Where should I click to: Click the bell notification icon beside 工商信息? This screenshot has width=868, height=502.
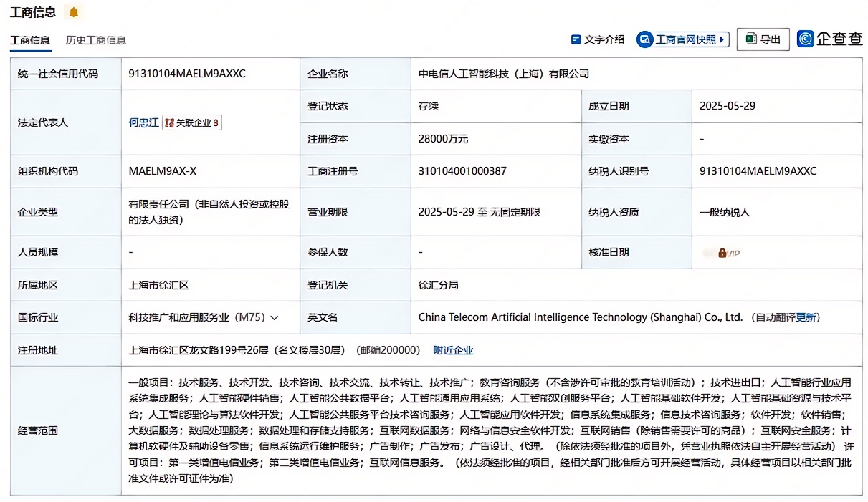click(x=73, y=12)
